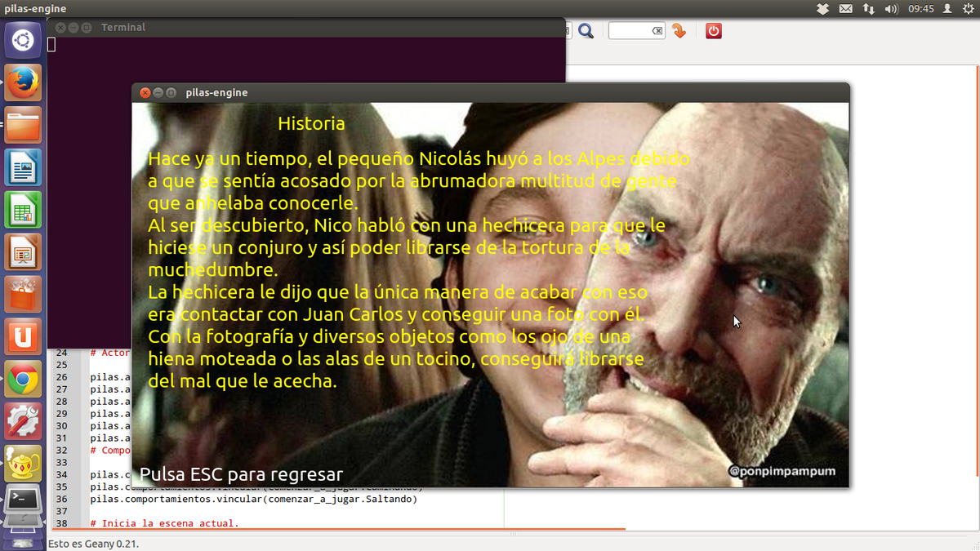Click the Geany jump-to-line orange arrow icon
The height and width of the screenshot is (551, 980).
[679, 31]
